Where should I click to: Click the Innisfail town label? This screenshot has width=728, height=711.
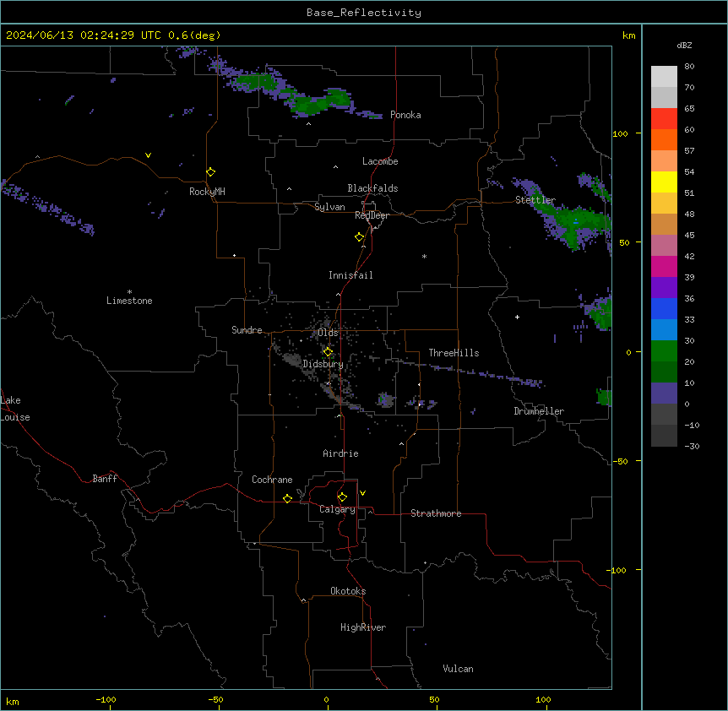tap(350, 275)
